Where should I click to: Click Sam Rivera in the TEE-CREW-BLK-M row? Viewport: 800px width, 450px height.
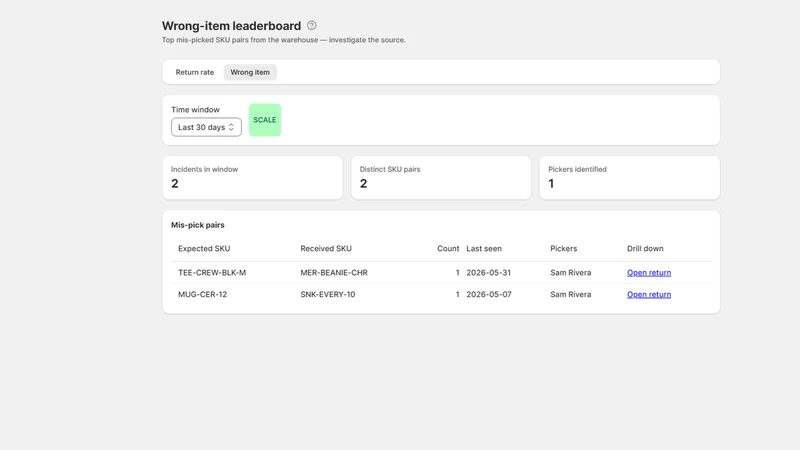(570, 272)
